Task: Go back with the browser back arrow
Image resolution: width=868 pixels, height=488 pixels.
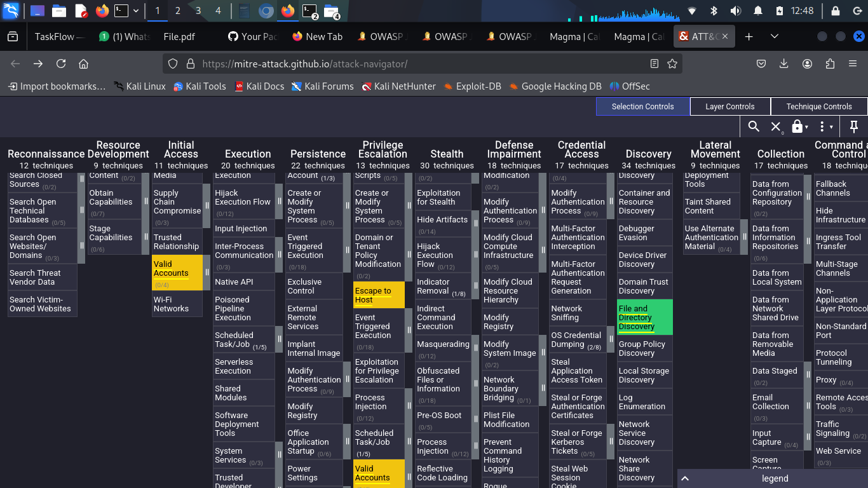Action: pyautogui.click(x=15, y=64)
